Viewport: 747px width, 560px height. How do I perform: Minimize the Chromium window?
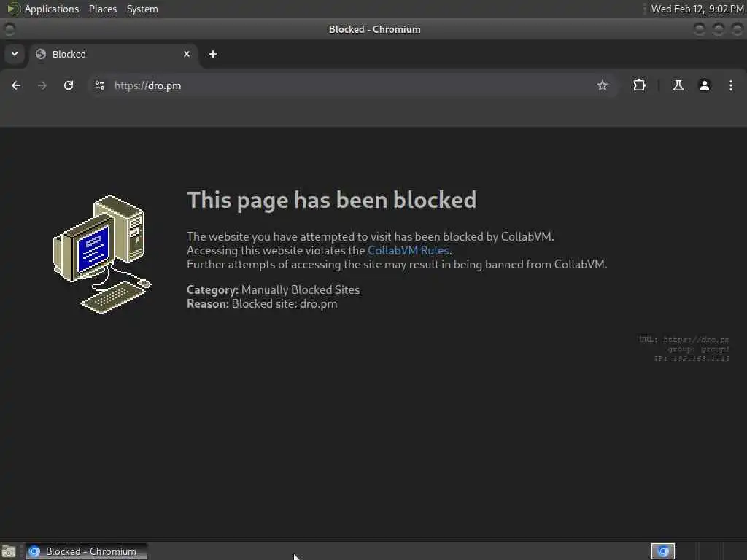tap(700, 29)
